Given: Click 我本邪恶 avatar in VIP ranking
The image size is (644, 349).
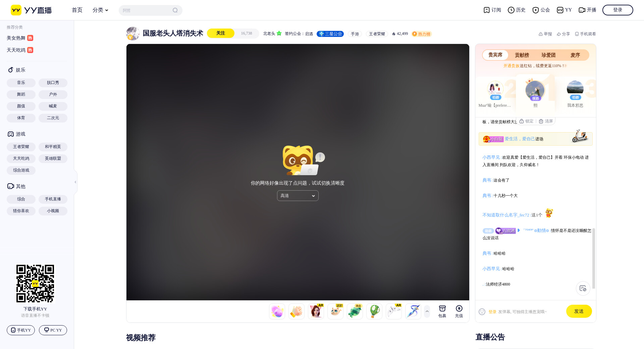Looking at the screenshot, I should tap(575, 89).
